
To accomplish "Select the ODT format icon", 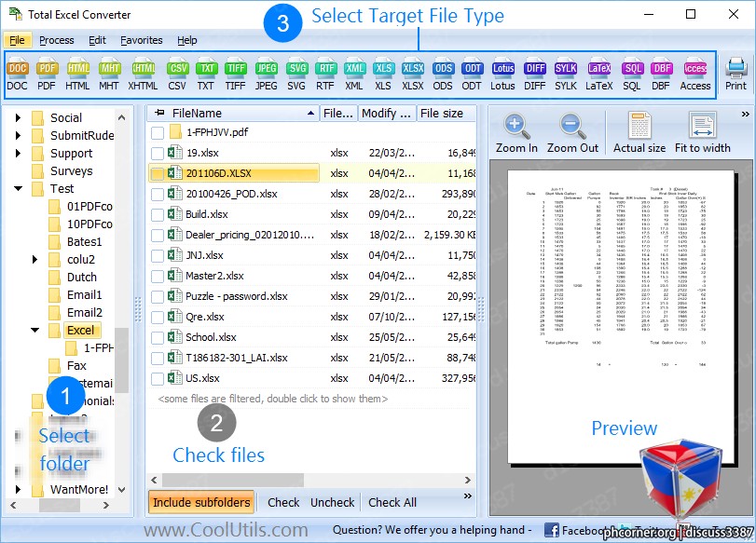I will pos(472,75).
